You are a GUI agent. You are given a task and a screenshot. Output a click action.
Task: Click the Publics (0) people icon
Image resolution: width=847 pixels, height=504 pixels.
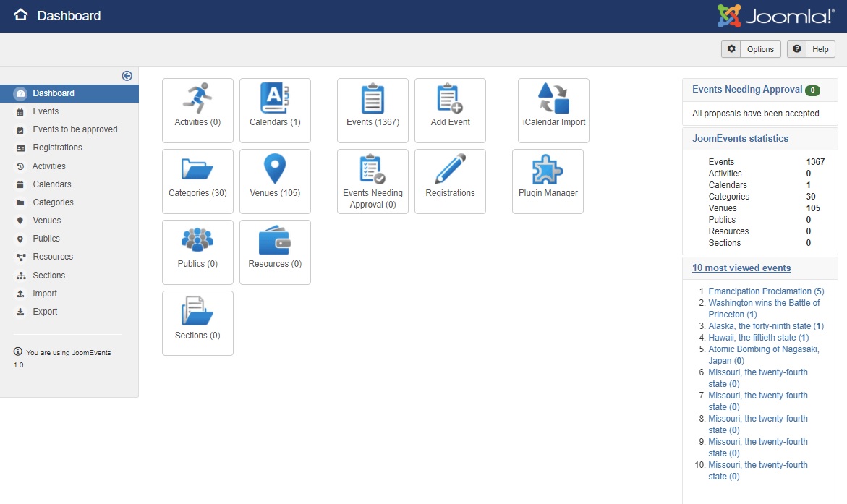pyautogui.click(x=197, y=242)
